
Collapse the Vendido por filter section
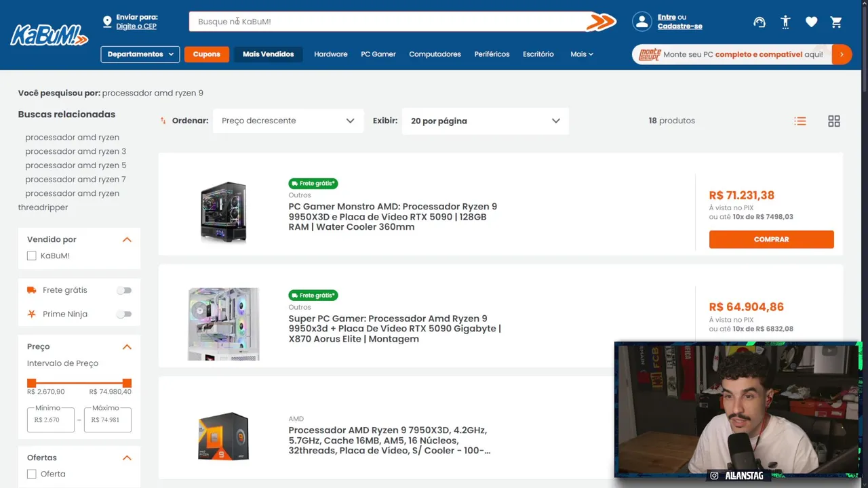pyautogui.click(x=127, y=239)
